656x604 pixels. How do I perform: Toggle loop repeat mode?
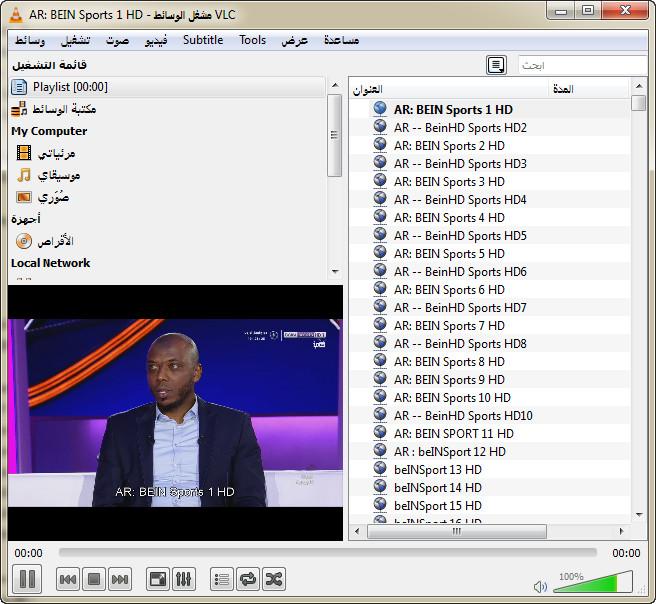[x=248, y=579]
